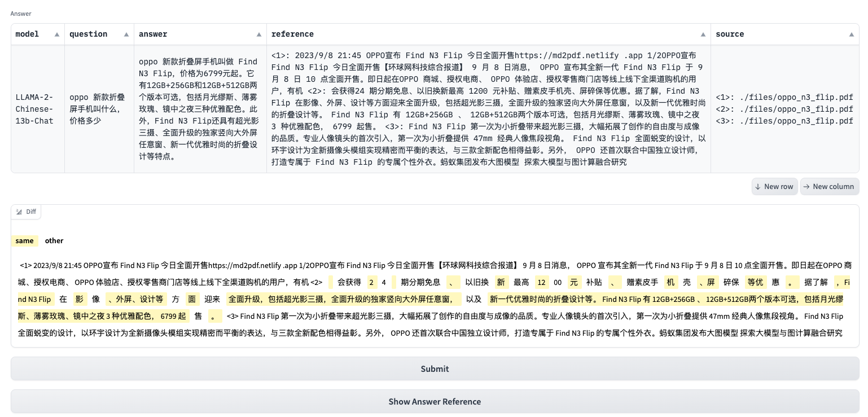The height and width of the screenshot is (417, 868).
Task: Select the source cell listing oppo_n3_flip.pdf files
Action: coord(785,109)
